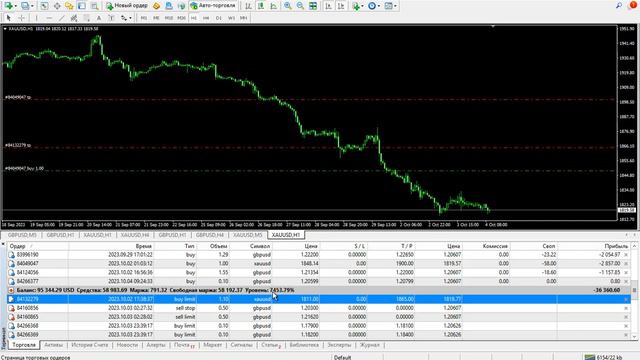Switch timeframe to M15

[169, 18]
